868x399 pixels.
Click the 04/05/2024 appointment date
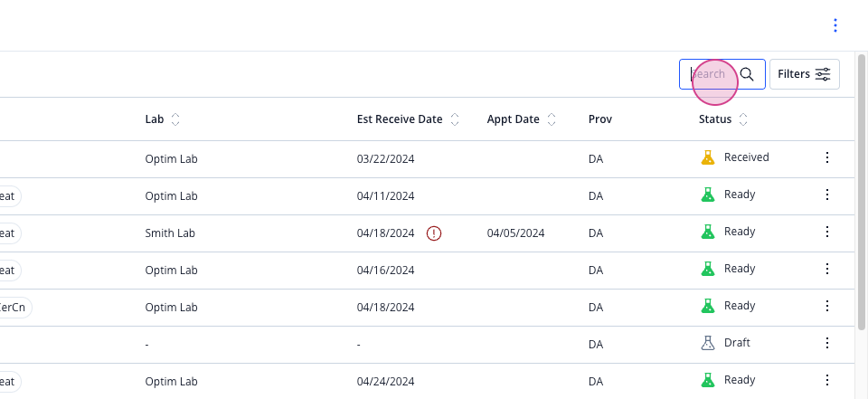pyautogui.click(x=516, y=233)
